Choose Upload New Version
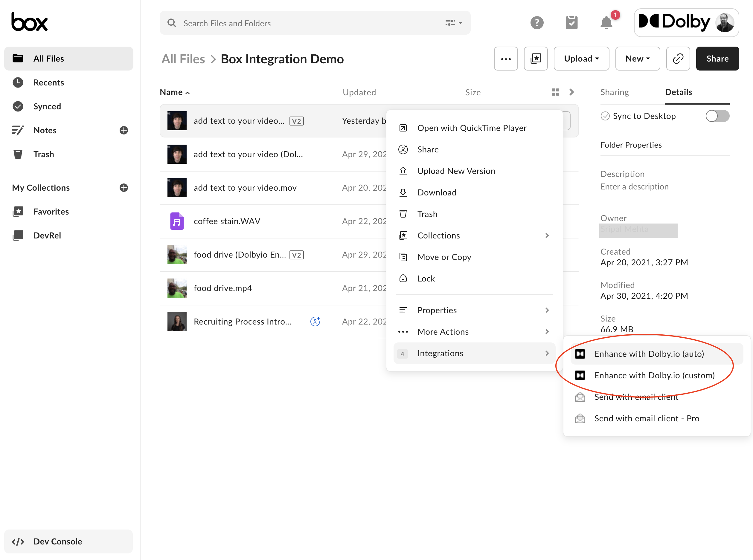753x560 pixels. (x=474, y=171)
